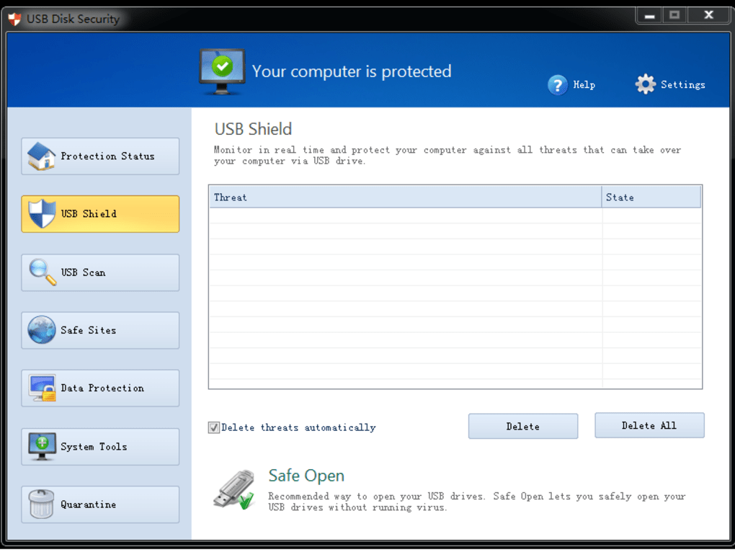Switch to the USB Shield section

pos(99,213)
